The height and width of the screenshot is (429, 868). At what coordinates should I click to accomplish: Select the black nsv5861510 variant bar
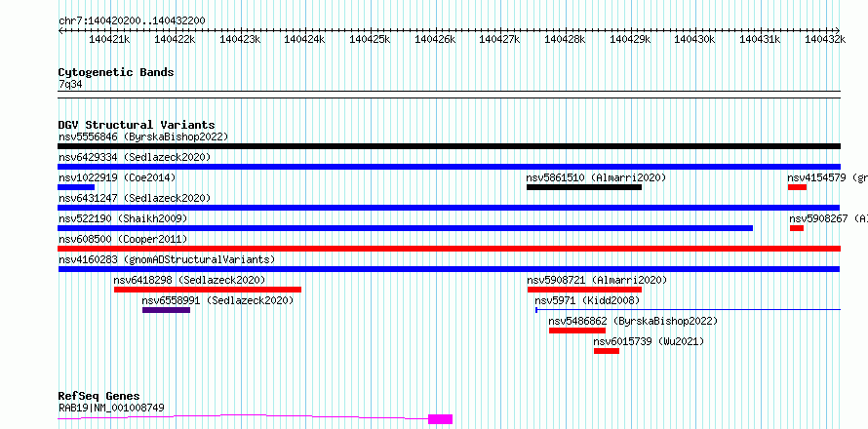pyautogui.click(x=584, y=187)
